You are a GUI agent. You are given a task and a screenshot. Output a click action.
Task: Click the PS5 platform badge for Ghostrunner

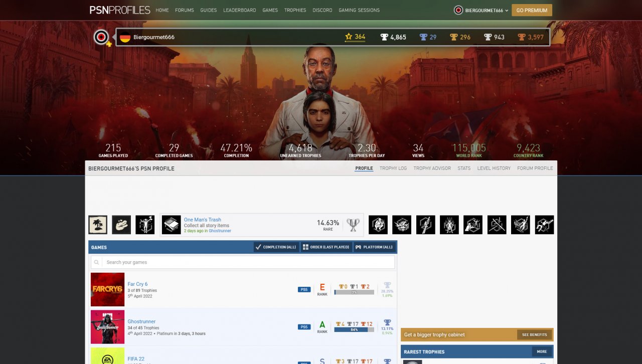[304, 327]
